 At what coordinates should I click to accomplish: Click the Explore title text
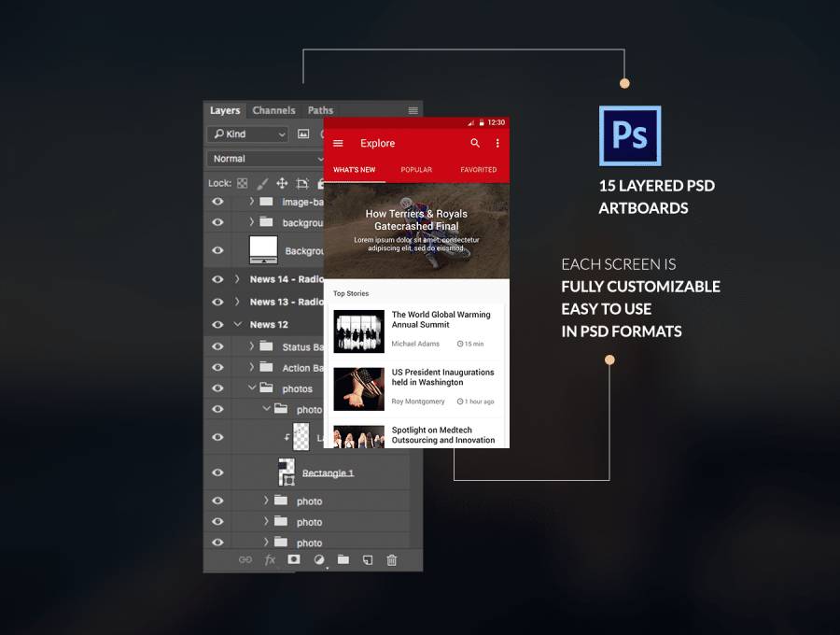(378, 143)
